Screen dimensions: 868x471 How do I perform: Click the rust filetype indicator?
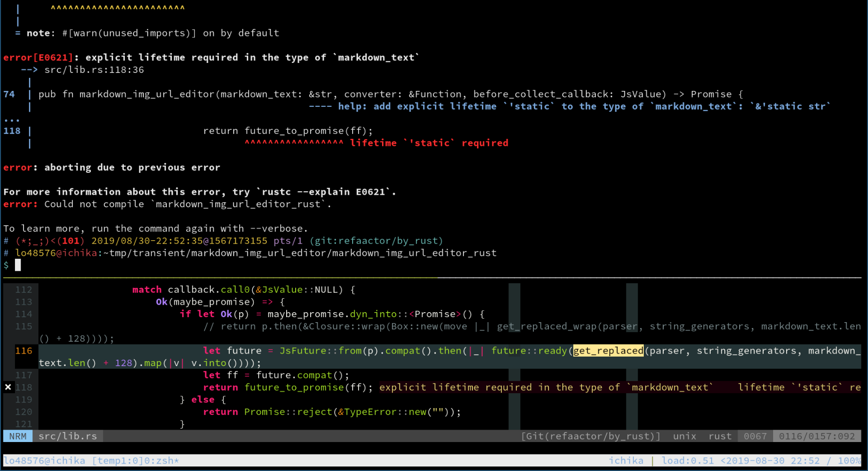(x=720, y=436)
